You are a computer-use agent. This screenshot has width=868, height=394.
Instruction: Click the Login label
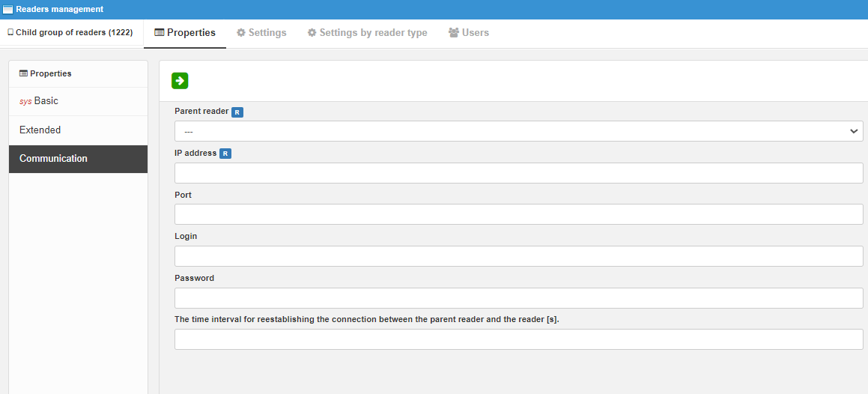click(186, 236)
